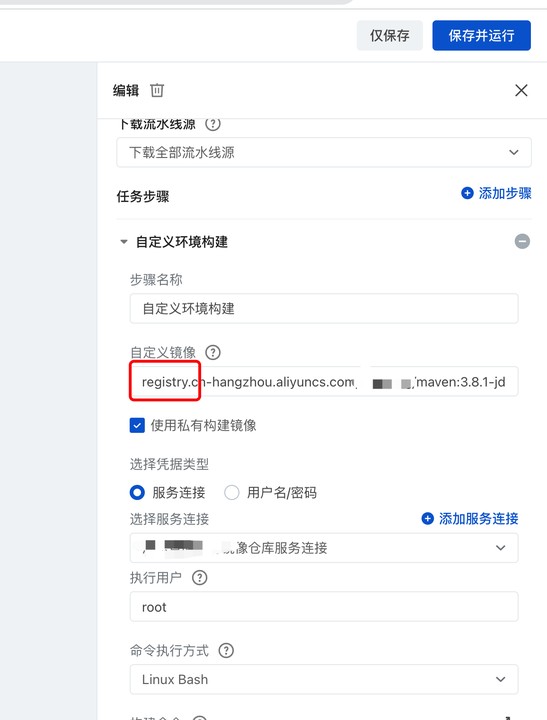The image size is (547, 720).
Task: Click the 仅保存 button
Action: pyautogui.click(x=389, y=35)
